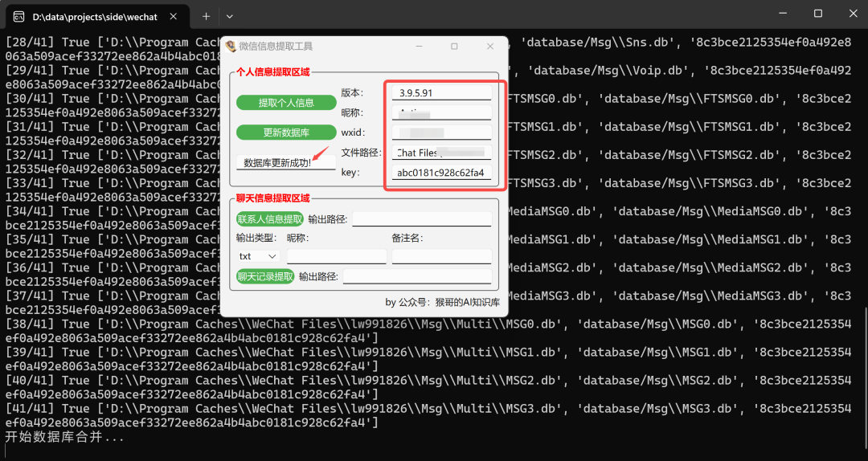Viewport: 868px width, 461px height.
Task: Click the 更新数据库 button
Action: [x=286, y=133]
